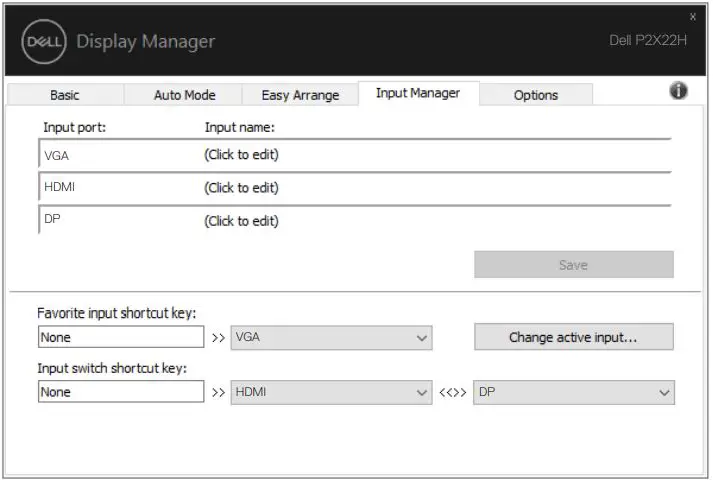Close the Display Manager window
Screen dimensions: 713x485
tap(693, 17)
